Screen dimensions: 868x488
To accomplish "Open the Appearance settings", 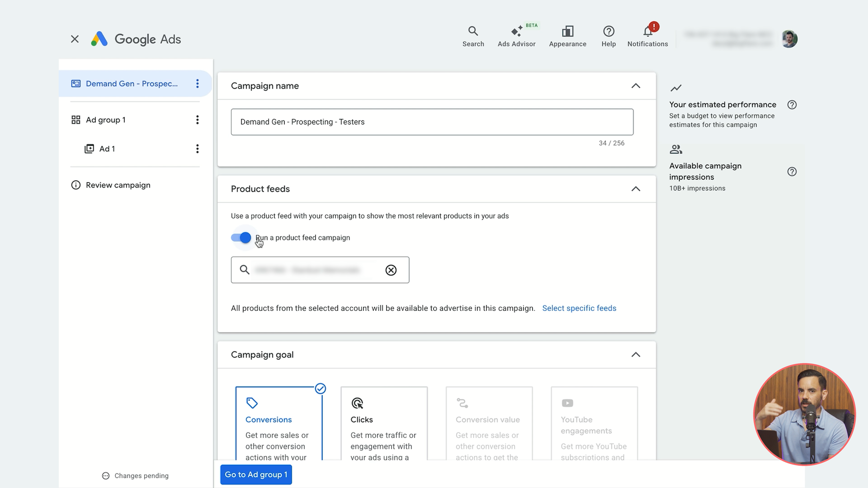I will (x=567, y=36).
